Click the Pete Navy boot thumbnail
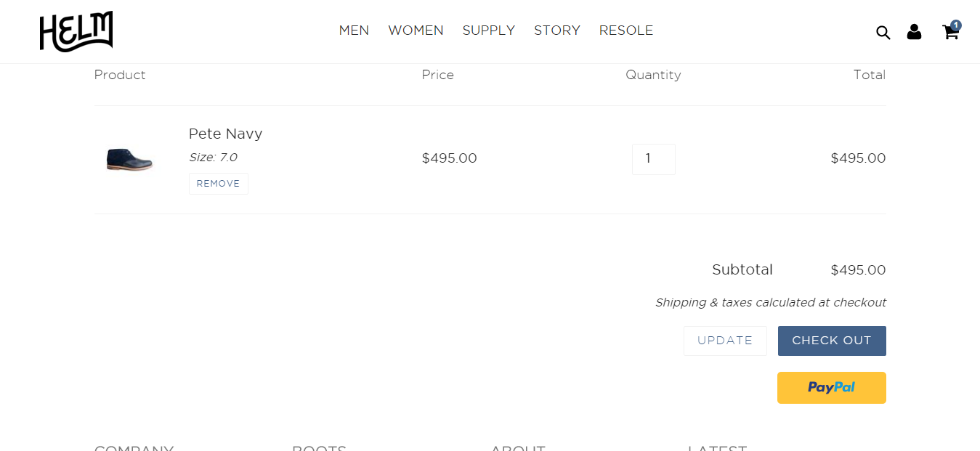The height and width of the screenshot is (451, 980). pos(129,159)
